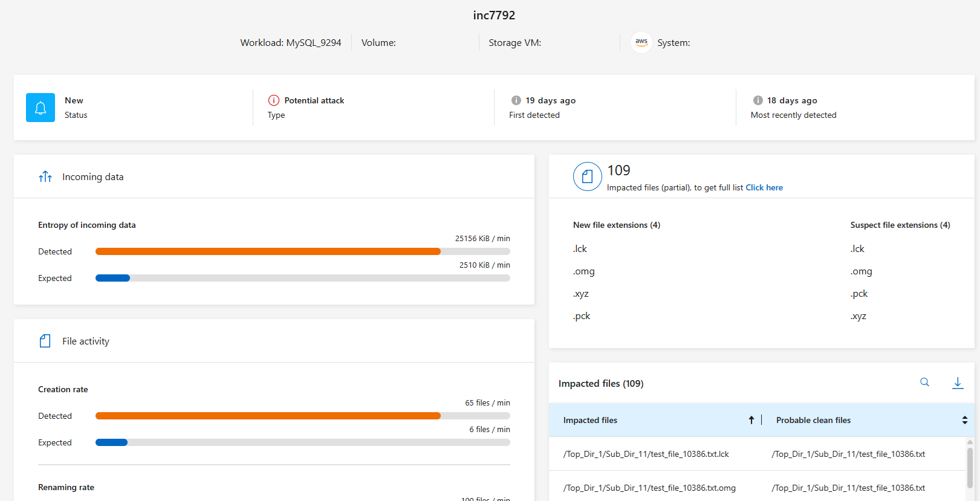Sort by Impacted files column arrow
Viewport: 980px width, 501px height.
point(751,420)
